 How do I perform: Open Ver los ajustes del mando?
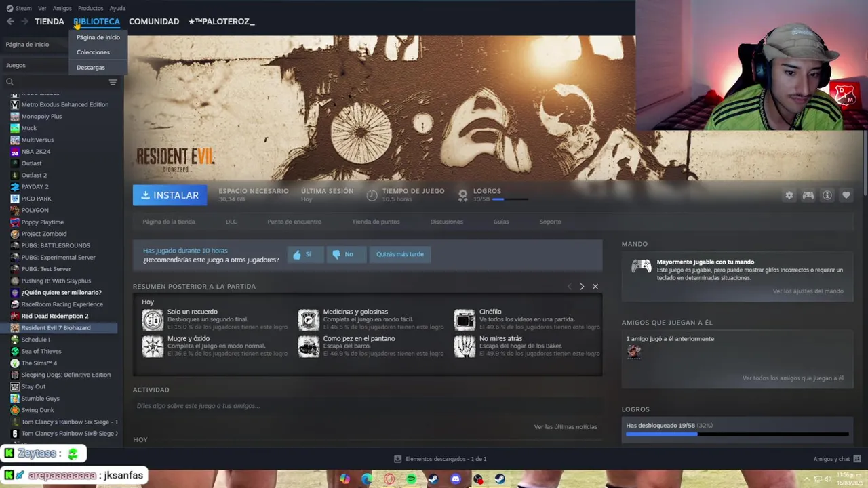808,291
